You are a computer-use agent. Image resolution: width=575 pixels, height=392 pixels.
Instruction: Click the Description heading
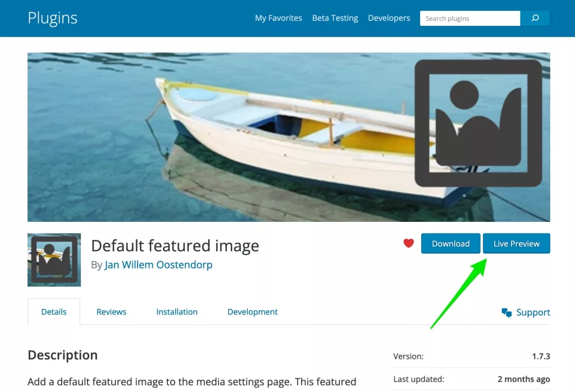(x=63, y=355)
